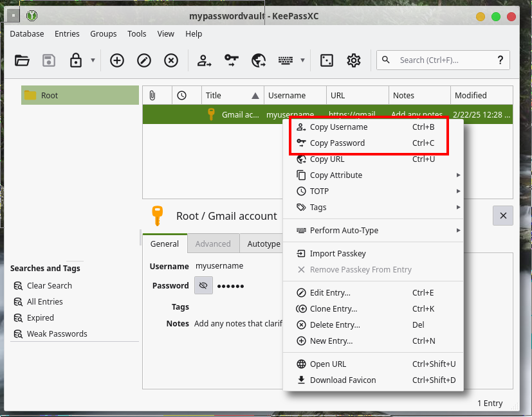Expand the Auto-Type toolbar dropdown arrow
The height and width of the screenshot is (417, 532).
[x=302, y=60]
